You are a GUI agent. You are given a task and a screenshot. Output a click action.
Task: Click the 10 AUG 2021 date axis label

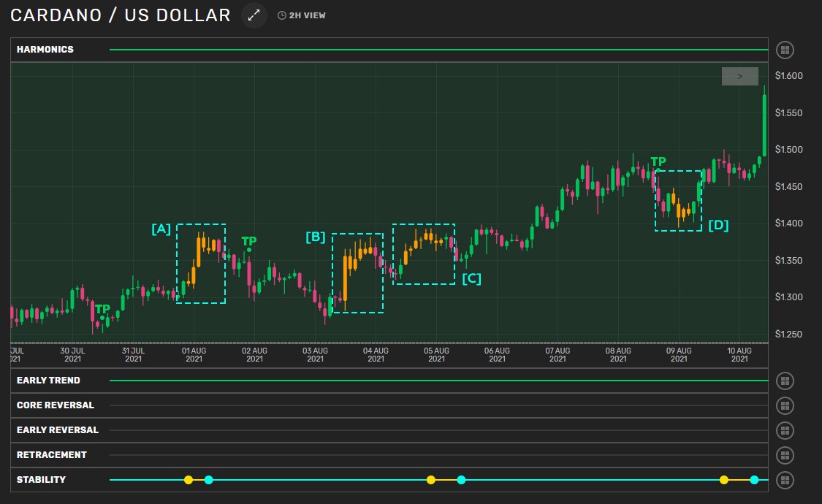tap(739, 355)
